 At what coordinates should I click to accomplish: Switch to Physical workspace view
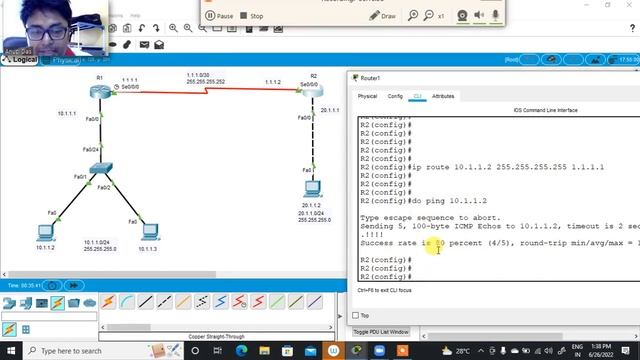coord(61,60)
